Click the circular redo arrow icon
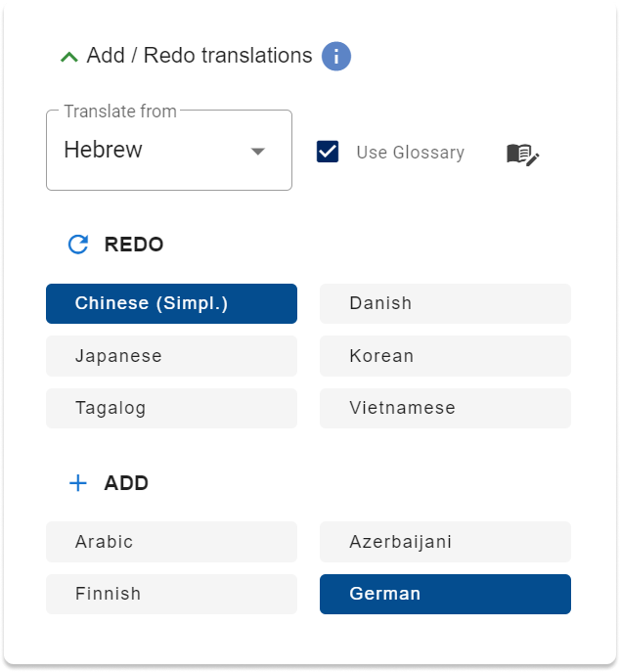The height and width of the screenshot is (672, 620). 78,245
